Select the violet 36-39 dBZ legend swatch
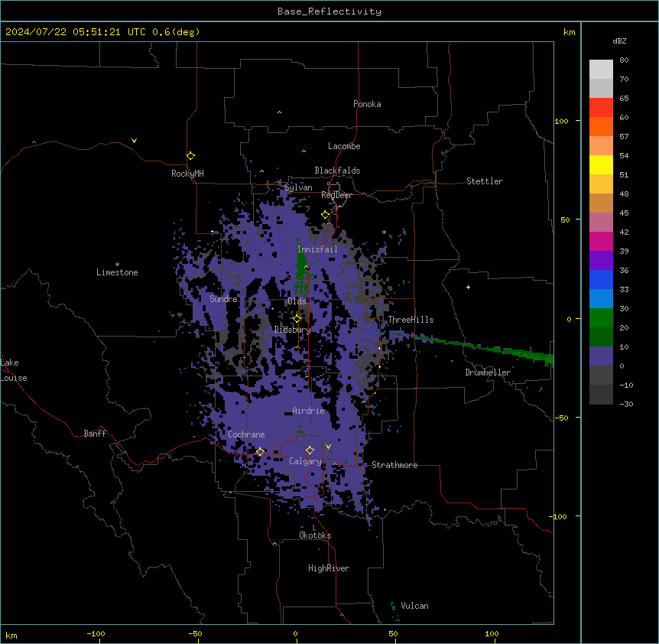The height and width of the screenshot is (644, 659). (x=601, y=260)
